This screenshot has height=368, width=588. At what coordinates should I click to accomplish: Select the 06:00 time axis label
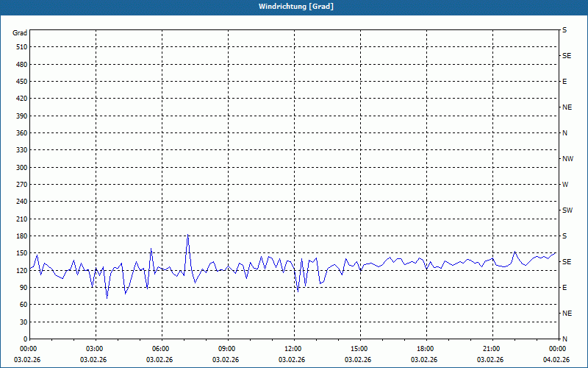[x=162, y=349]
